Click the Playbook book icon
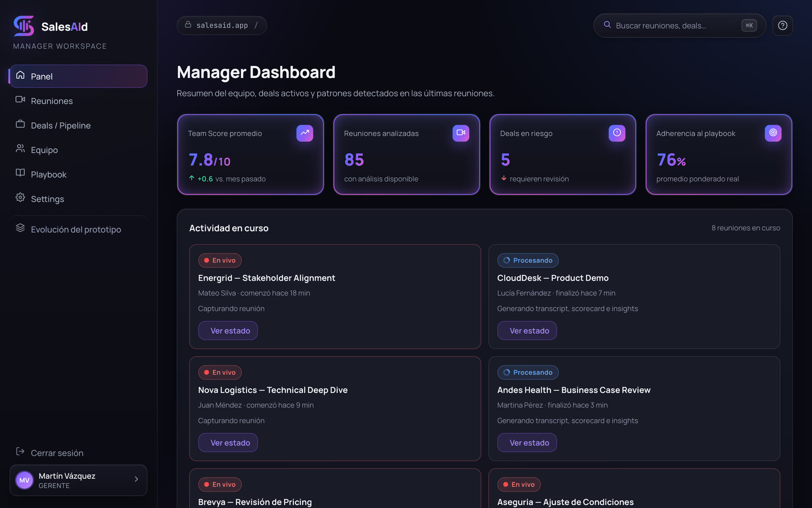 pyautogui.click(x=20, y=173)
